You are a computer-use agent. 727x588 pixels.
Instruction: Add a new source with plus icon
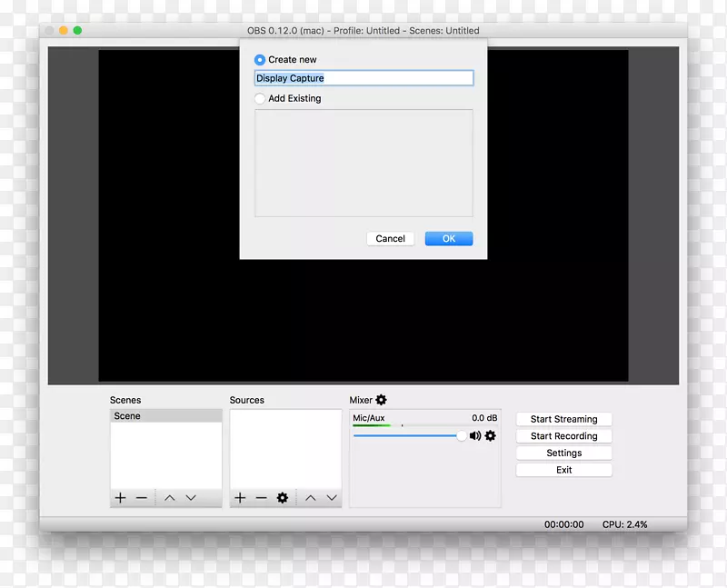tap(240, 498)
